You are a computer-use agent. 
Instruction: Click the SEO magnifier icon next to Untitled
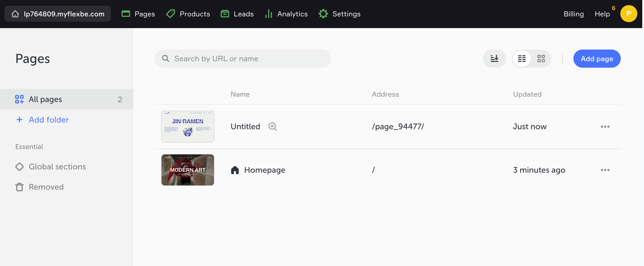272,127
